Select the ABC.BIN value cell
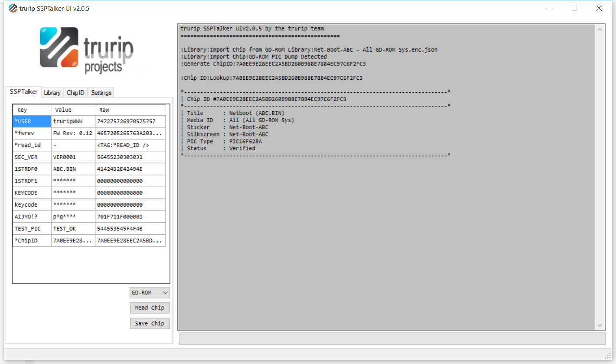Image resolution: width=616 pixels, height=364 pixels. point(73,169)
